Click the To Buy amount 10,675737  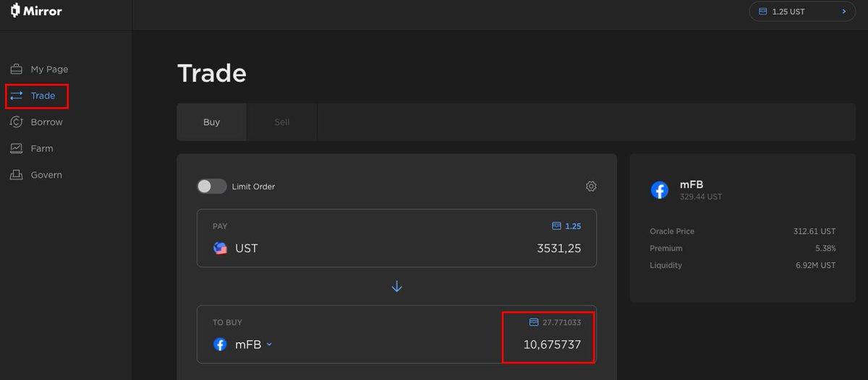[x=552, y=345]
